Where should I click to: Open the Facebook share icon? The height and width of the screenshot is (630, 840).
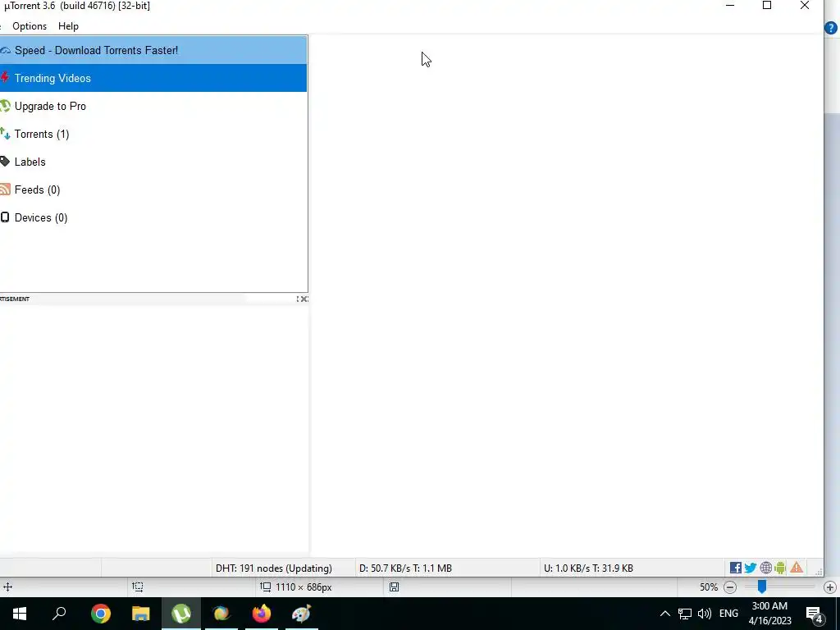click(x=736, y=568)
